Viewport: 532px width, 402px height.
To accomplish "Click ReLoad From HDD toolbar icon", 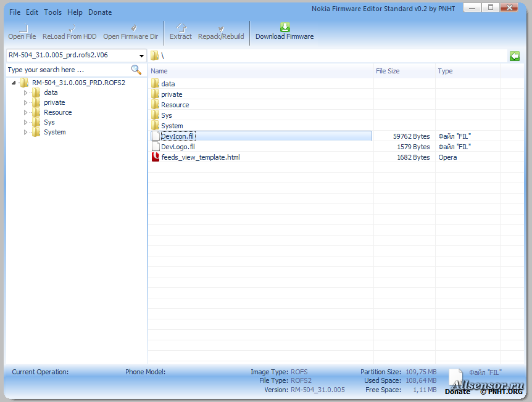I will point(70,28).
